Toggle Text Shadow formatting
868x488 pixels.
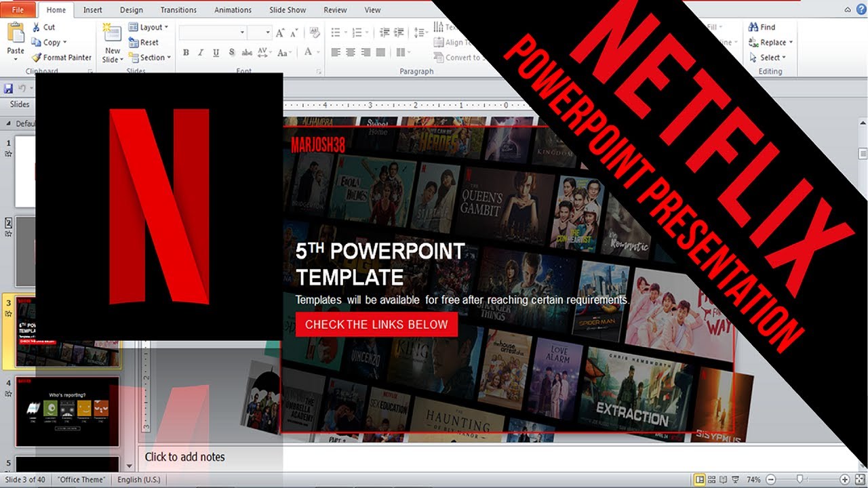click(x=231, y=52)
